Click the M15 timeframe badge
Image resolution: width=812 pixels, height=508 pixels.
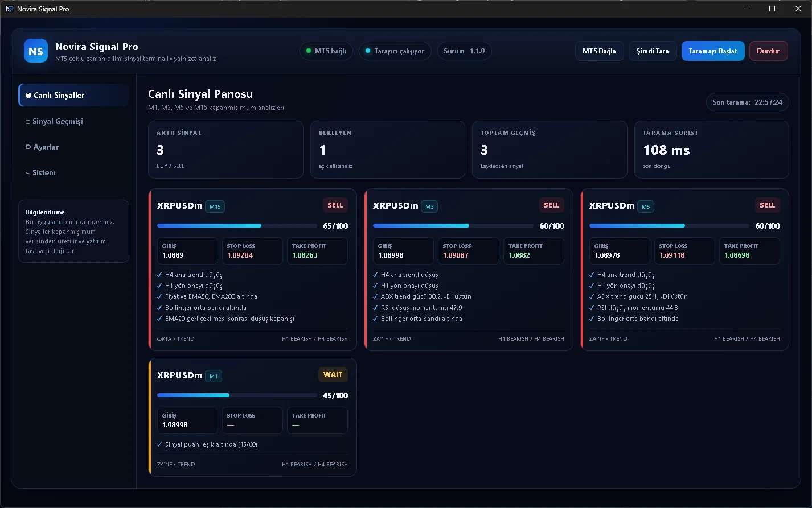coord(215,206)
